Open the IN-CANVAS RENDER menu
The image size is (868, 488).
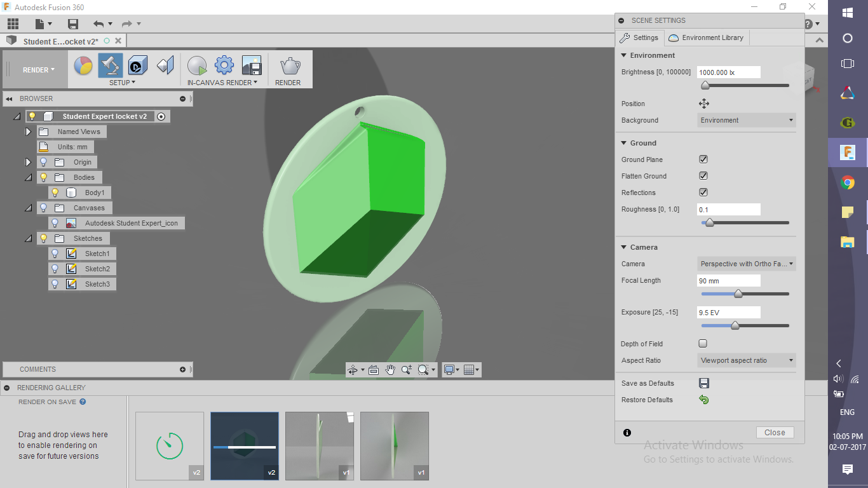pos(222,83)
